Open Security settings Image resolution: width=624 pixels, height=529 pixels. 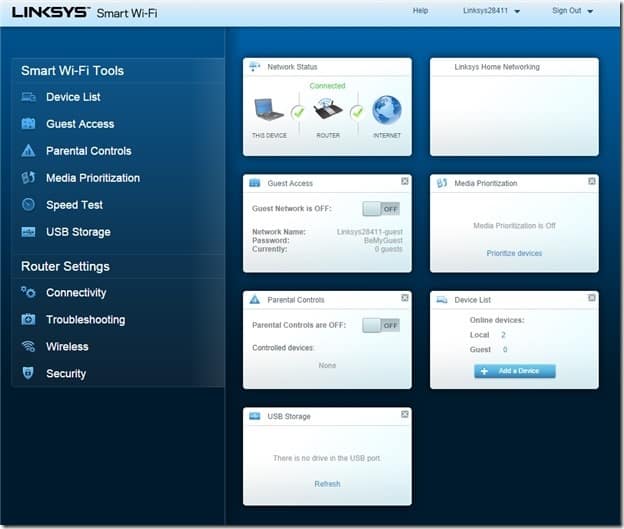point(66,374)
